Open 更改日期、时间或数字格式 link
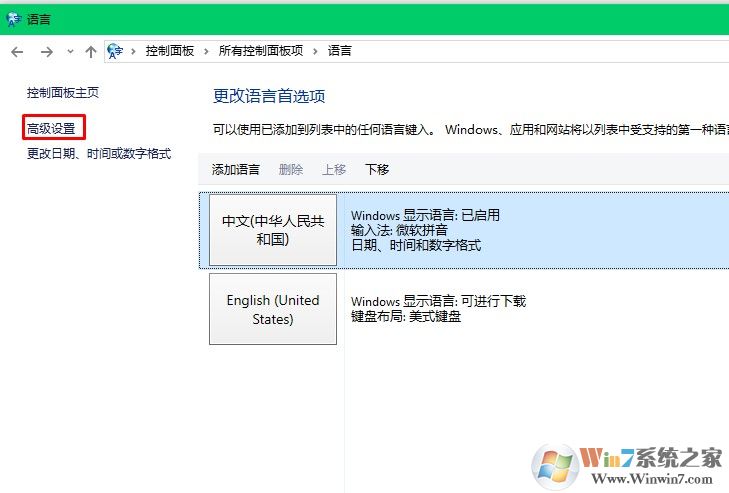 (99, 153)
